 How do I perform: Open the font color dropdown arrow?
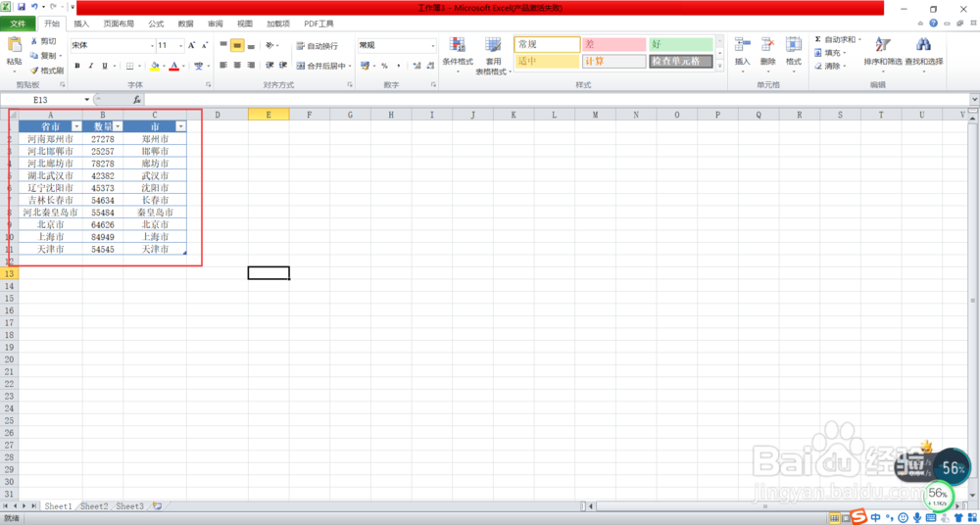pyautogui.click(x=183, y=66)
